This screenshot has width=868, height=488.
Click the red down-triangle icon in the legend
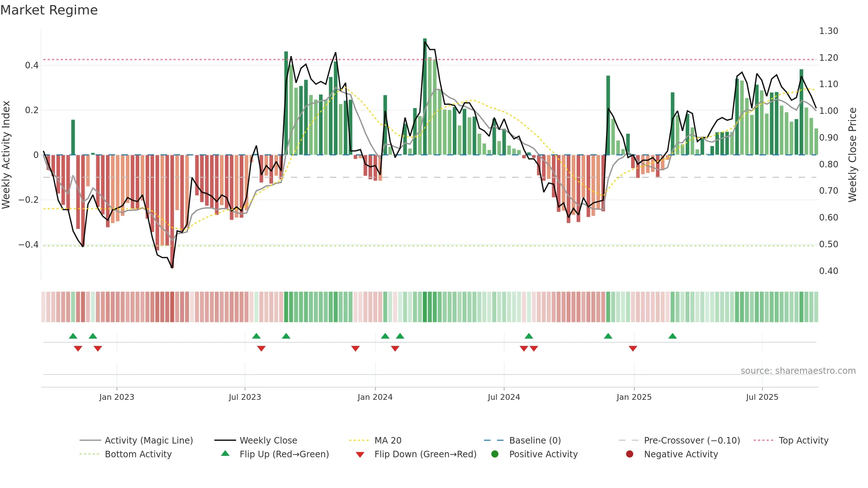tap(360, 454)
